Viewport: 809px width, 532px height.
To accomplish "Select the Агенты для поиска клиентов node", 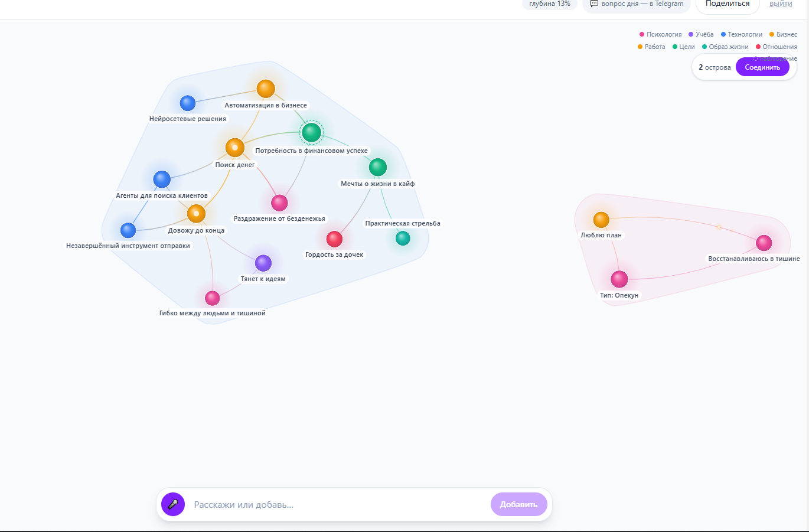I will tap(162, 179).
